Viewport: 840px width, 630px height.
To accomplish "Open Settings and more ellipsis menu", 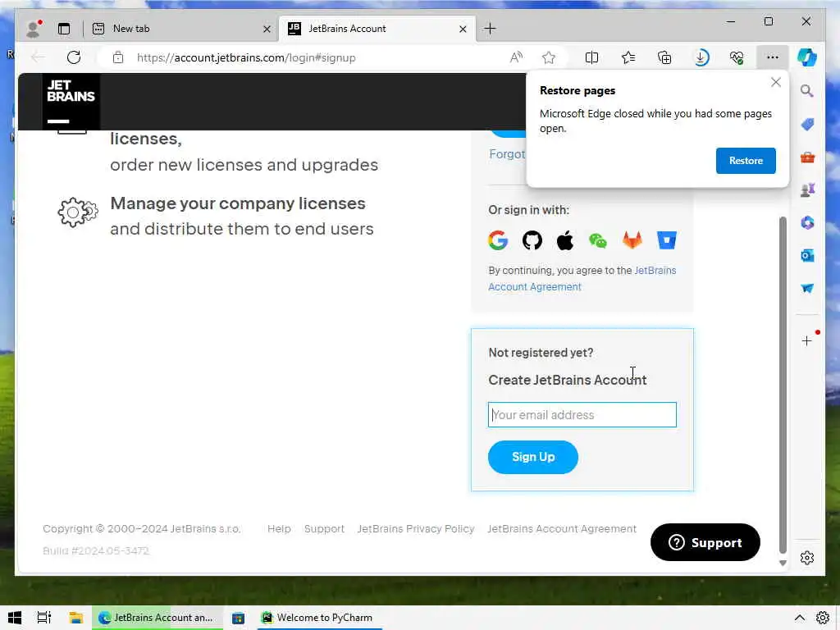I will click(x=772, y=57).
